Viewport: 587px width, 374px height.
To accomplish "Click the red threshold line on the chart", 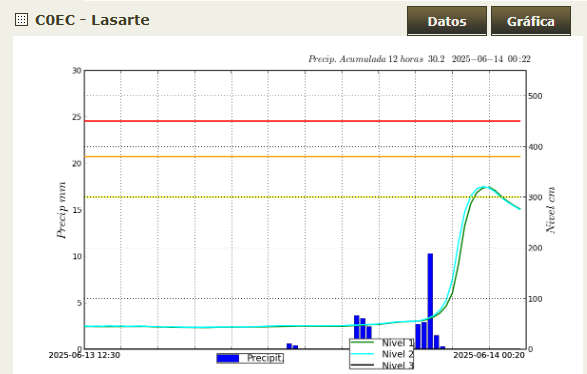I will pyautogui.click(x=302, y=121).
